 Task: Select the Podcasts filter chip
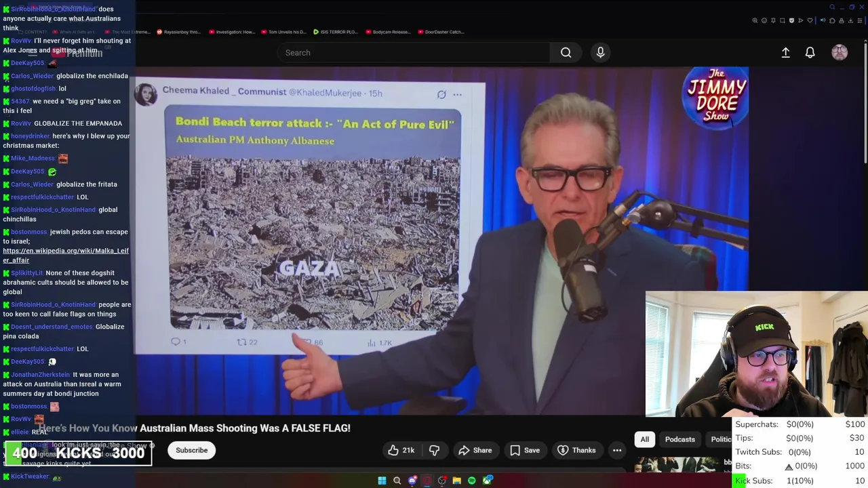(x=680, y=439)
